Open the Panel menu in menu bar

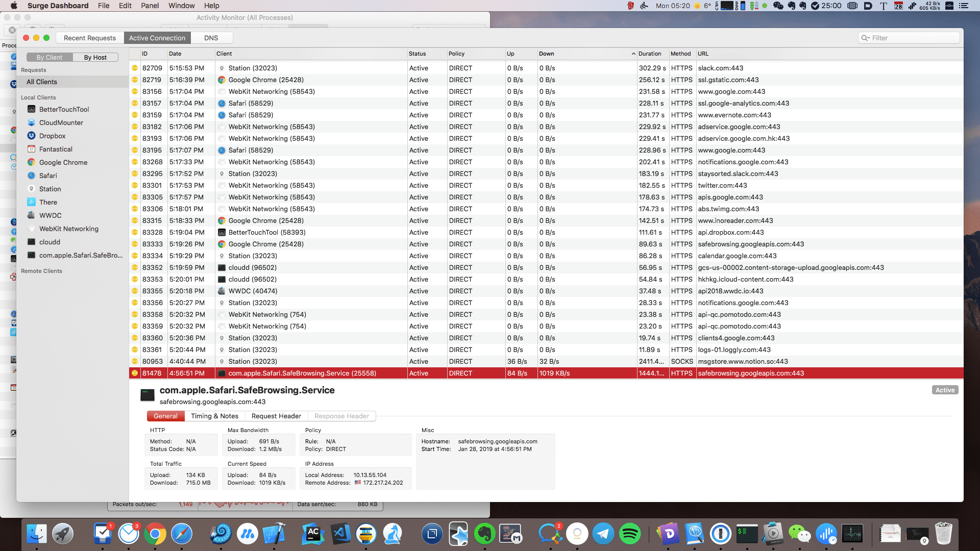(x=150, y=6)
